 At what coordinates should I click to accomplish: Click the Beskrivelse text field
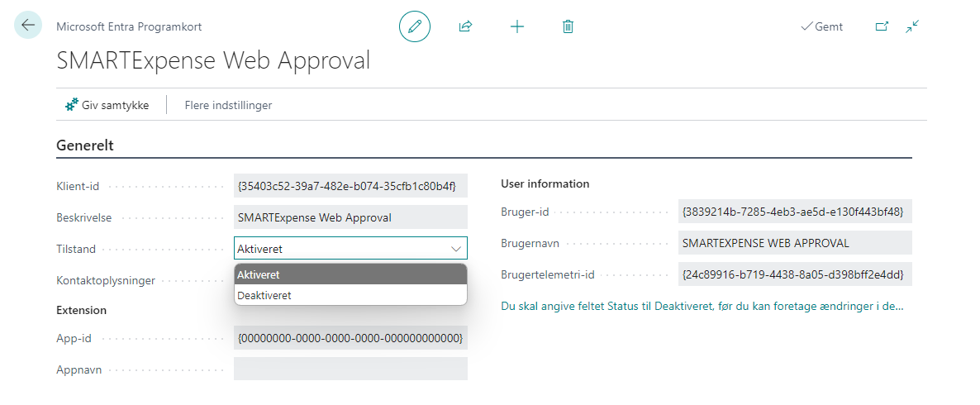[350, 217]
